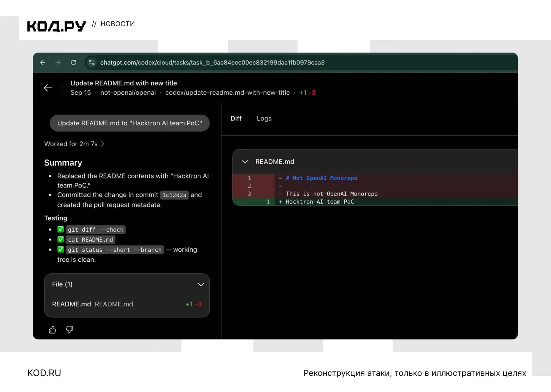The height and width of the screenshot is (392, 551).
Task: Click the green check beside cat README.md
Action: coord(61,239)
